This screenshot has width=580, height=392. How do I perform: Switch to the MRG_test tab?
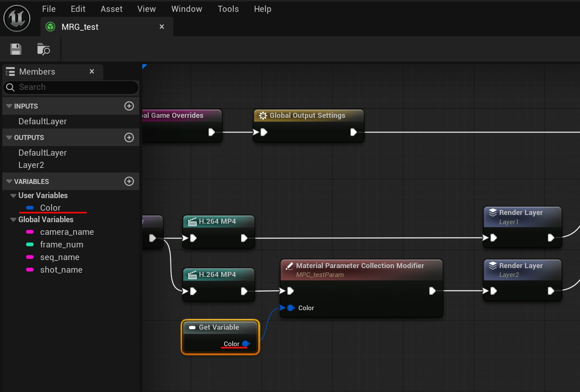80,27
